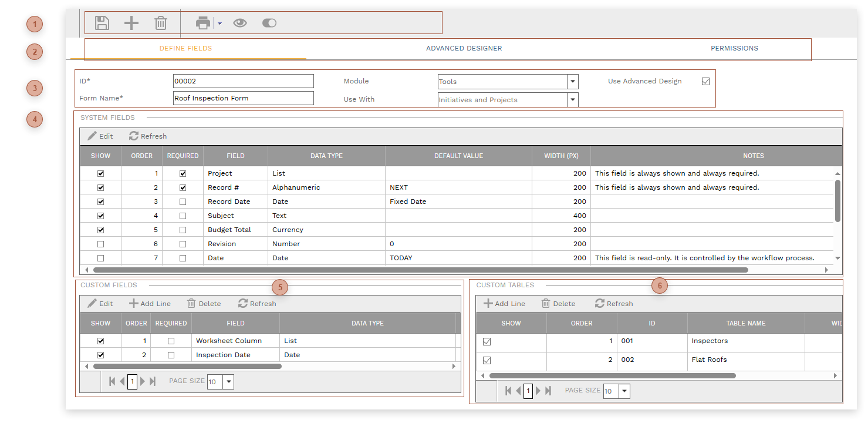The width and height of the screenshot is (868, 423).
Task: Check the Required box for Record Date
Action: [x=183, y=201]
